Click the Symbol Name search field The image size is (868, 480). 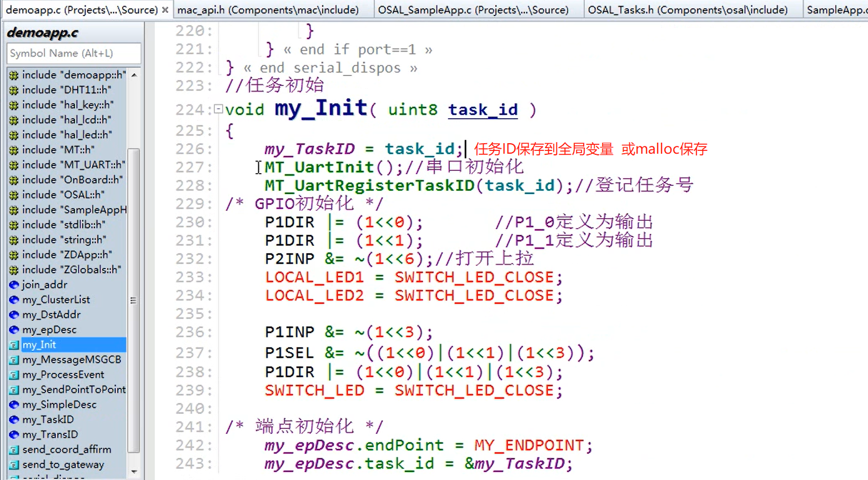[74, 53]
